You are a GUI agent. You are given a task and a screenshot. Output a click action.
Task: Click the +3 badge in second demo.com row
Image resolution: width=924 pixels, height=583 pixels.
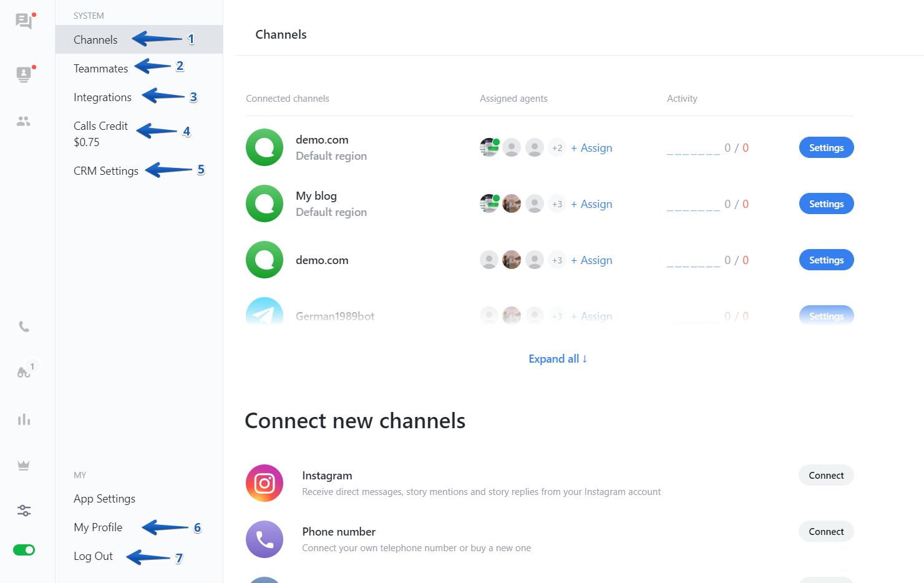coord(557,260)
